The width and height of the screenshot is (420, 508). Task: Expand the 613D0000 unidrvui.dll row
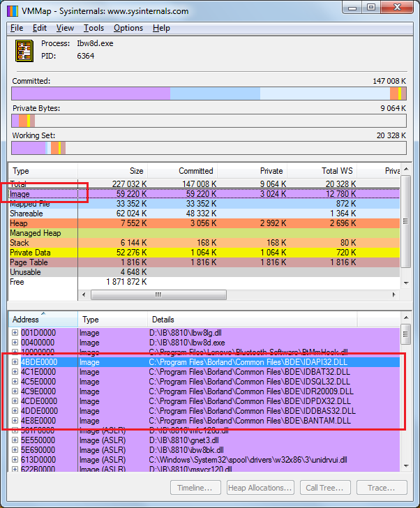coord(15,459)
